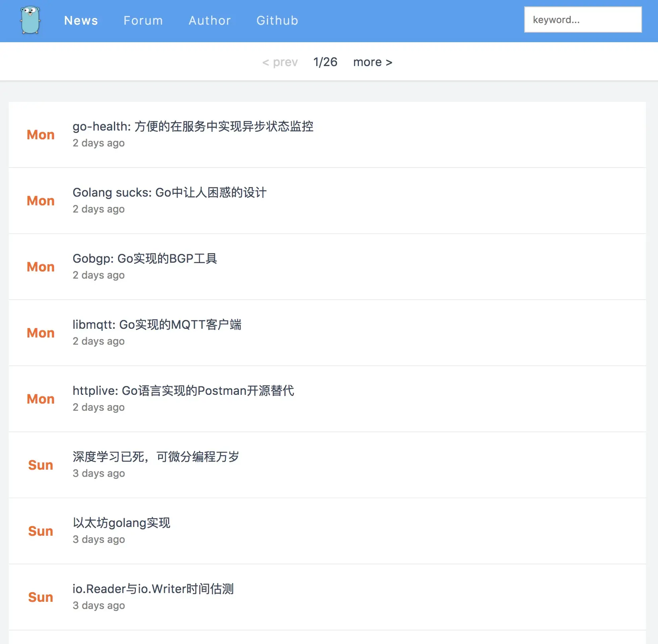This screenshot has width=658, height=644.
Task: Click the Mon label beside go-health
Action: [x=41, y=135]
